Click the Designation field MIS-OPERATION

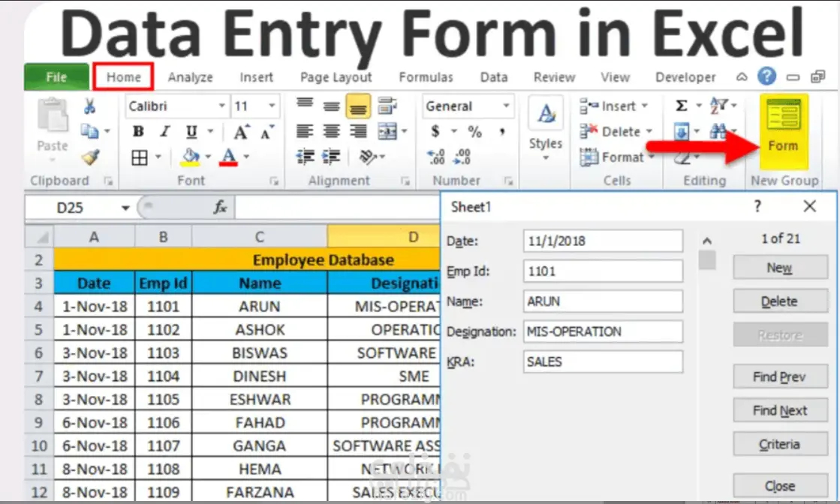[x=604, y=331]
